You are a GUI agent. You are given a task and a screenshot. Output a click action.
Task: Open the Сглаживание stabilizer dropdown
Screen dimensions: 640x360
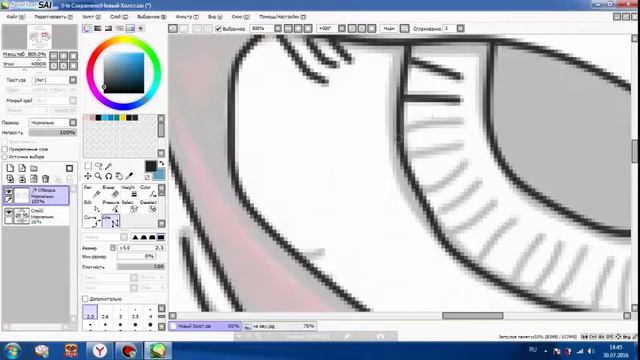tap(460, 29)
